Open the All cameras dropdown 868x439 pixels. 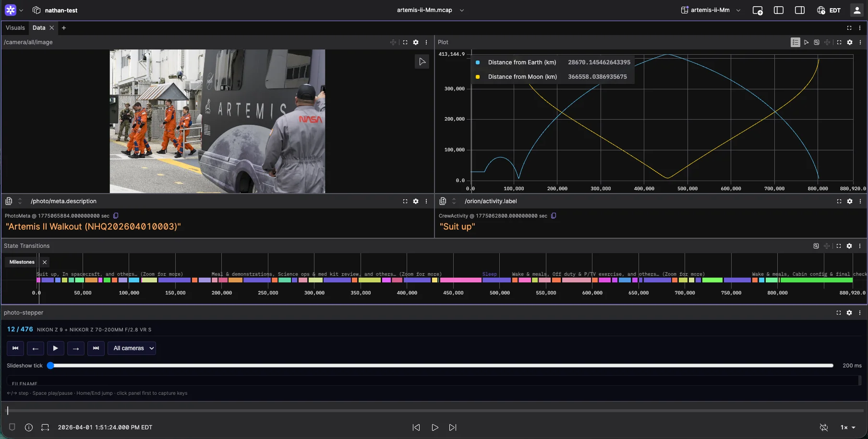132,348
